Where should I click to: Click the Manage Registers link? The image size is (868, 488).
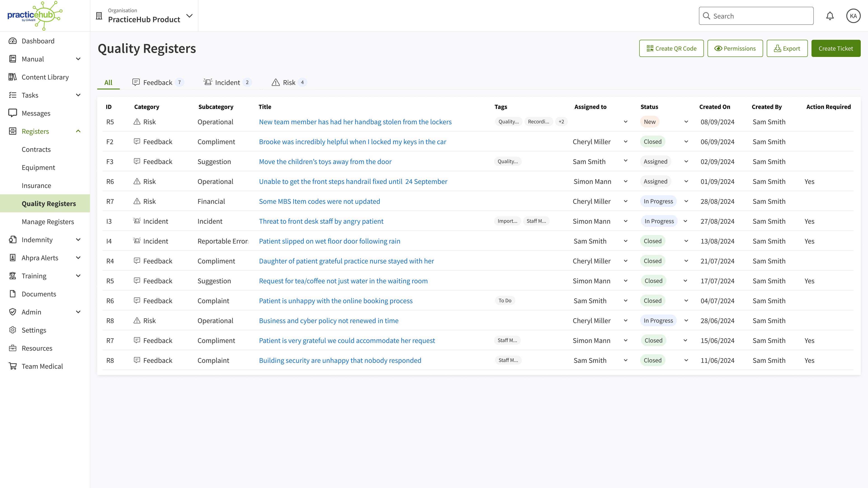(48, 221)
